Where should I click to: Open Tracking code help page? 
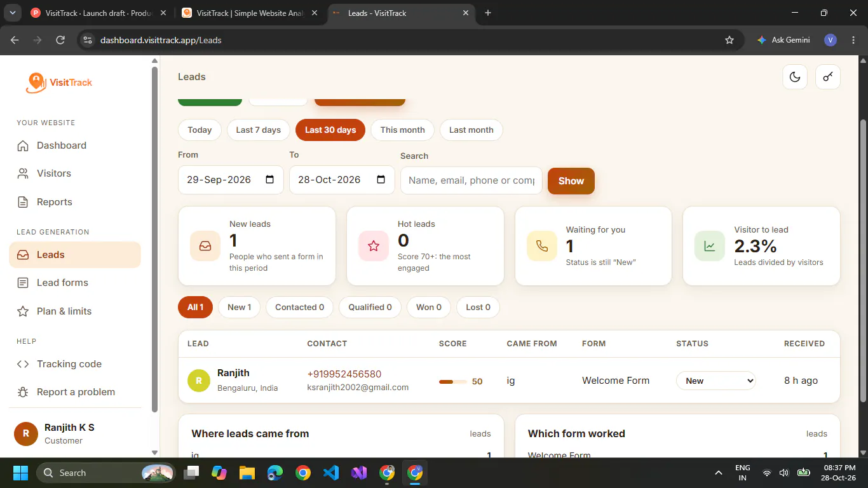[75, 364]
